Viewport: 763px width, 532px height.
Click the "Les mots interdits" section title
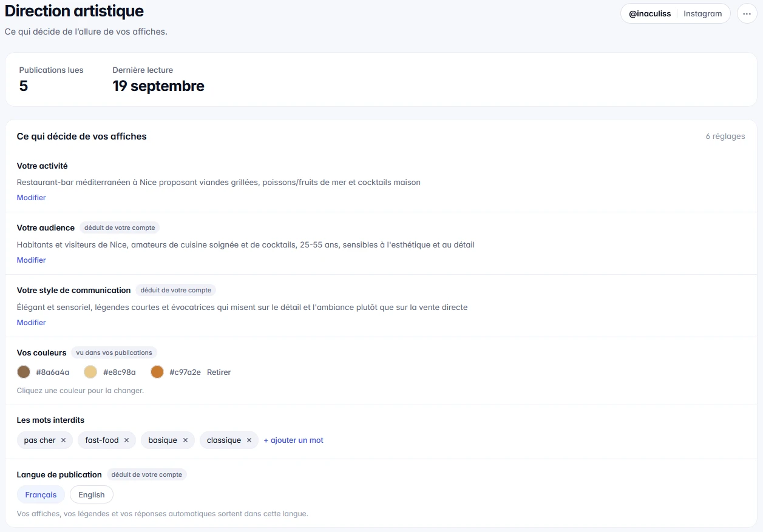click(50, 420)
